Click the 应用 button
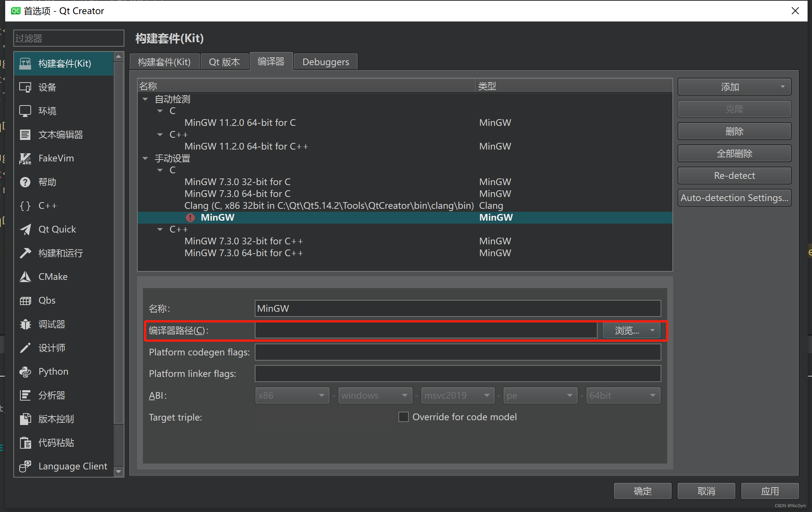 click(770, 491)
